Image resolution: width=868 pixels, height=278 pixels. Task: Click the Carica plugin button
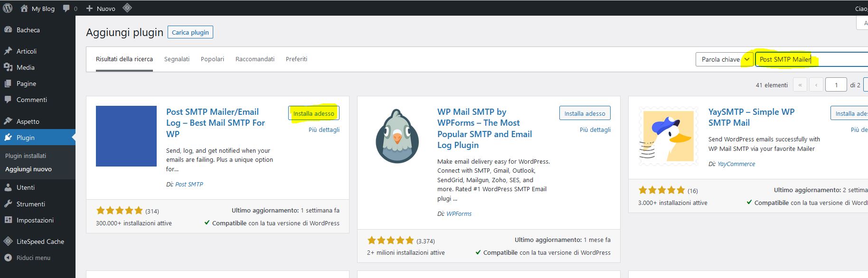(190, 32)
